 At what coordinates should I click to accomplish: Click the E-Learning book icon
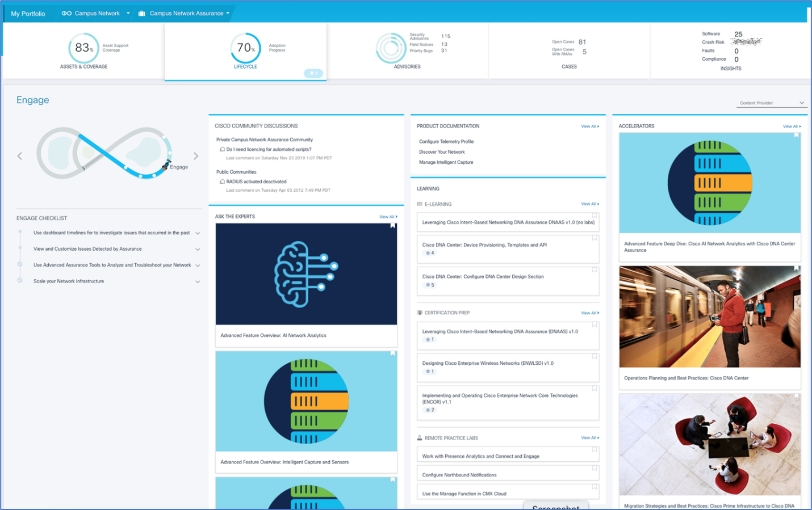[420, 204]
